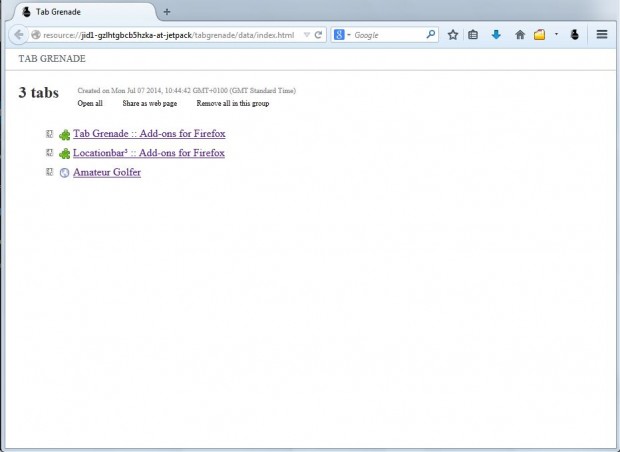Image resolution: width=620 pixels, height=452 pixels.
Task: Open Tab Grenade :: Add-ons for Firefox link
Action: tap(149, 134)
